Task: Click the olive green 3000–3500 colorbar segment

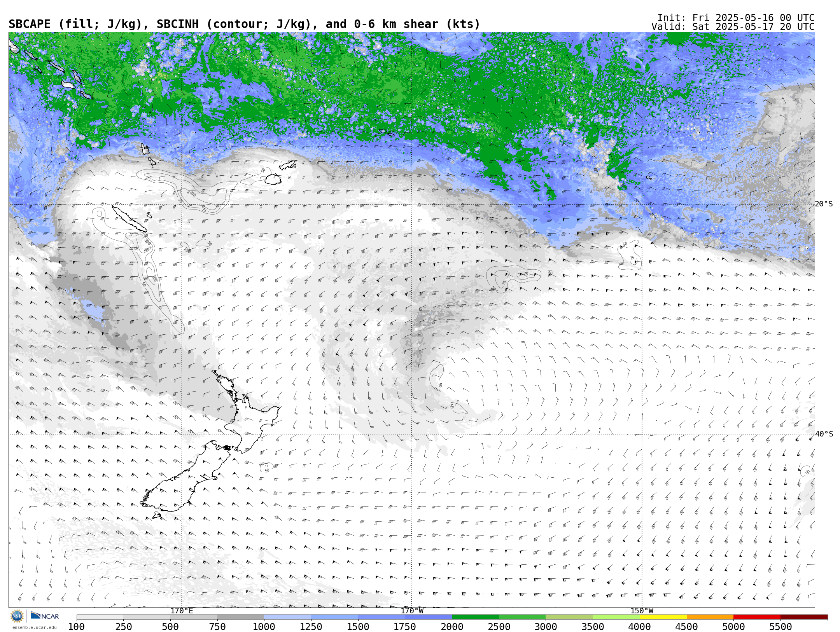Action: point(569,617)
